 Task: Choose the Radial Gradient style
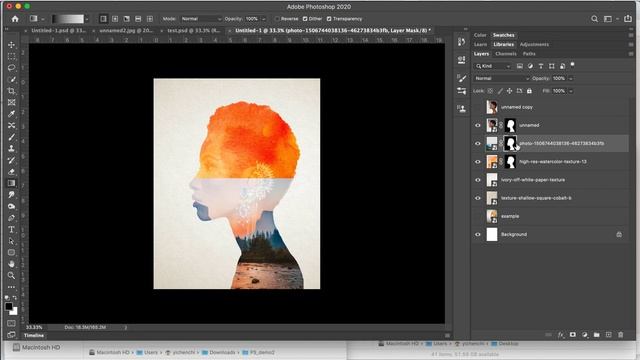pos(115,19)
